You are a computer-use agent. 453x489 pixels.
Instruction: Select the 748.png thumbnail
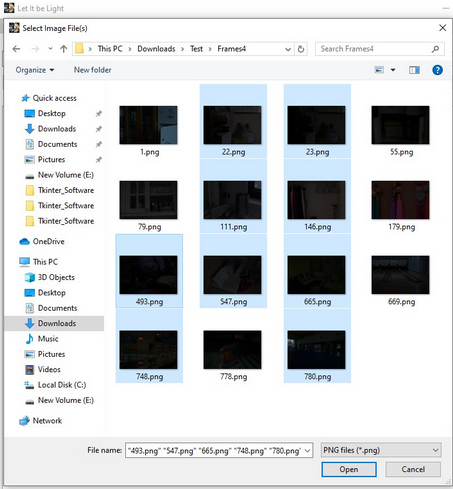coord(149,350)
